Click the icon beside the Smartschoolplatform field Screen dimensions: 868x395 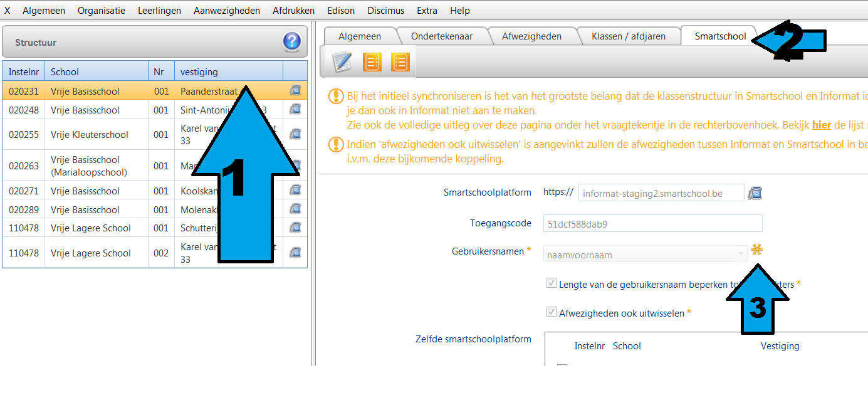(x=756, y=193)
